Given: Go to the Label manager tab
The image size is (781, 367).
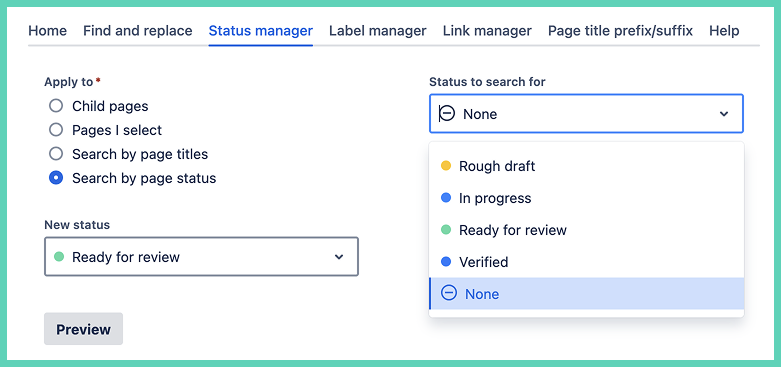Looking at the screenshot, I should (x=378, y=31).
